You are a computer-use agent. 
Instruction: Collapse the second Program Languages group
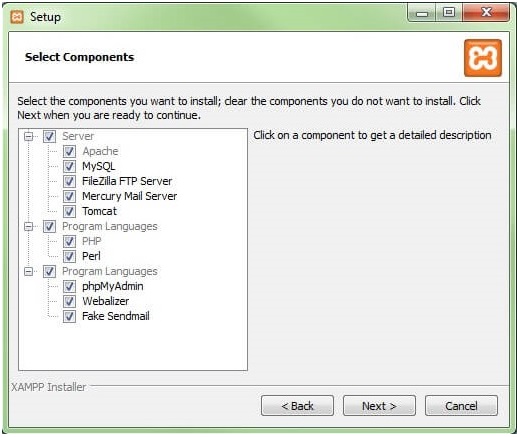point(29,272)
